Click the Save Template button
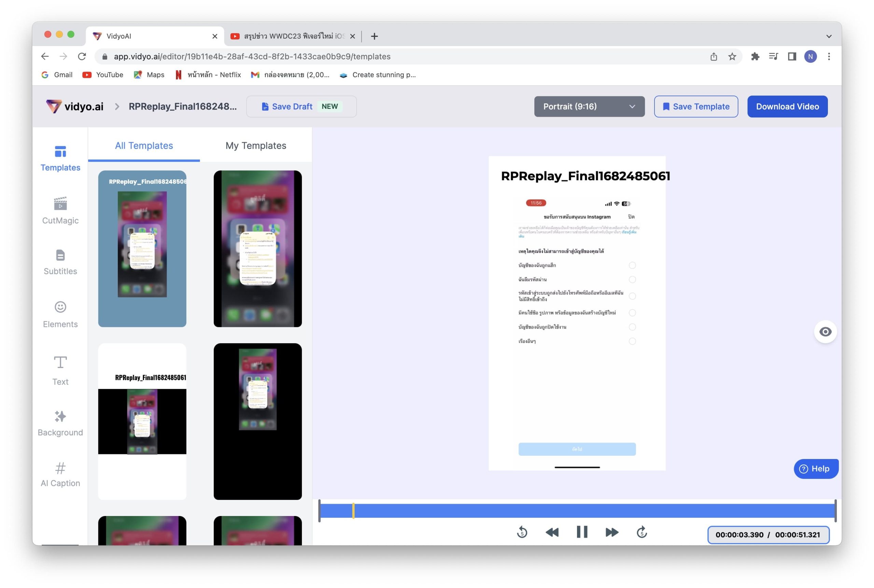Screen dimensions: 874x588 [696, 106]
